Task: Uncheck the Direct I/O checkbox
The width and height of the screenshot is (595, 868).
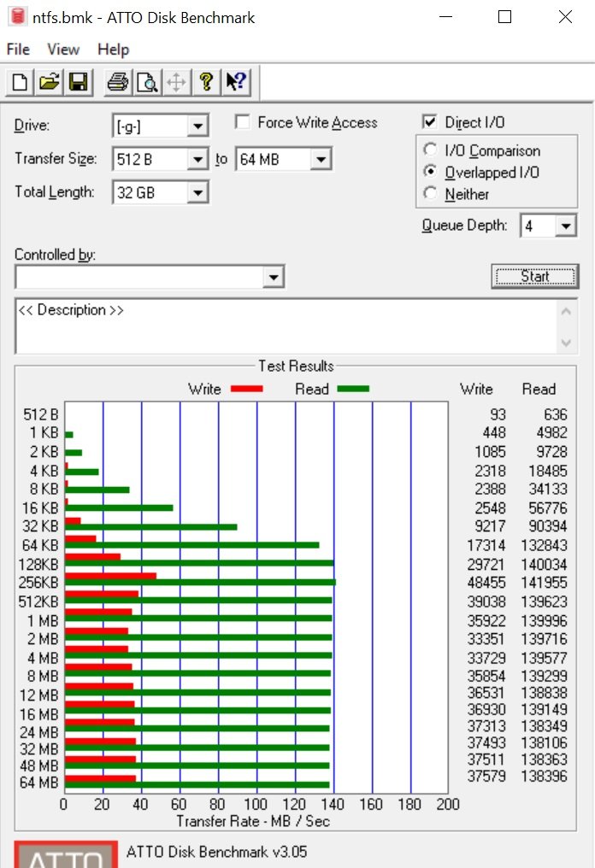Action: [429, 122]
